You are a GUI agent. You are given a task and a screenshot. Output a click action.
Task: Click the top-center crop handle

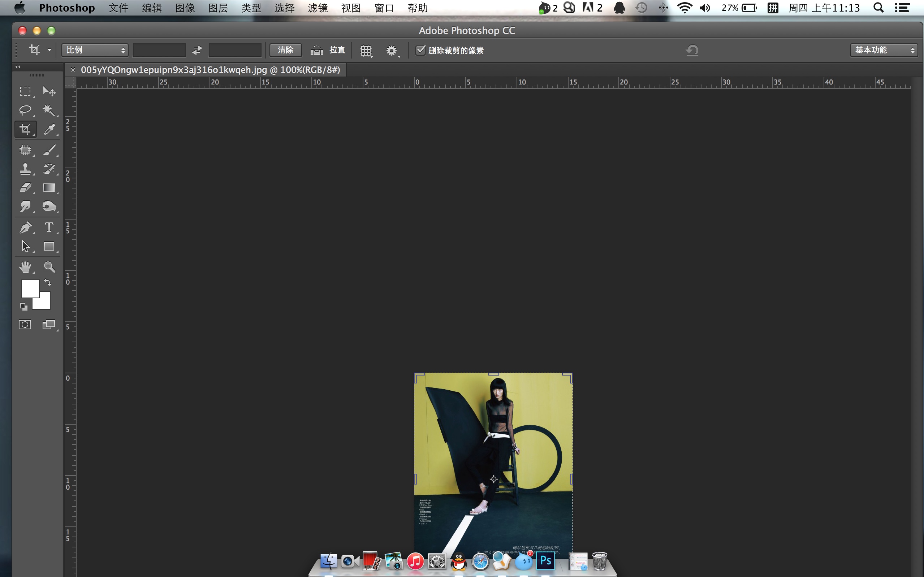point(493,374)
